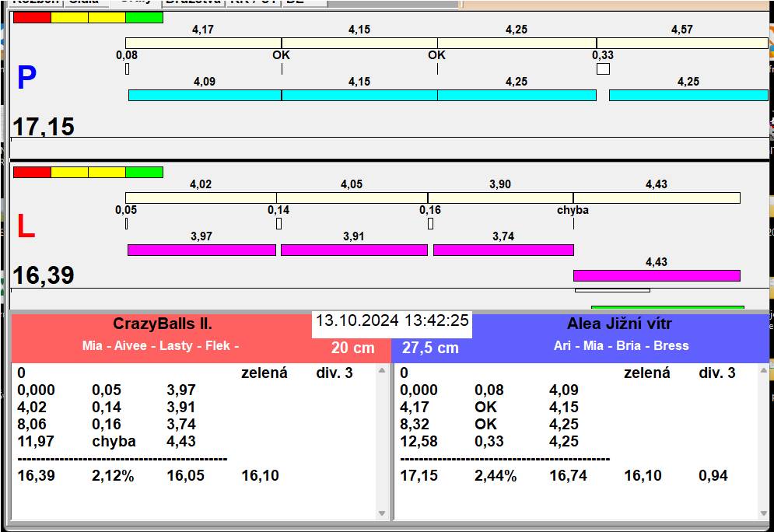Click the red start light in lane P
Image resolution: width=774 pixels, height=532 pixels.
tap(32, 17)
